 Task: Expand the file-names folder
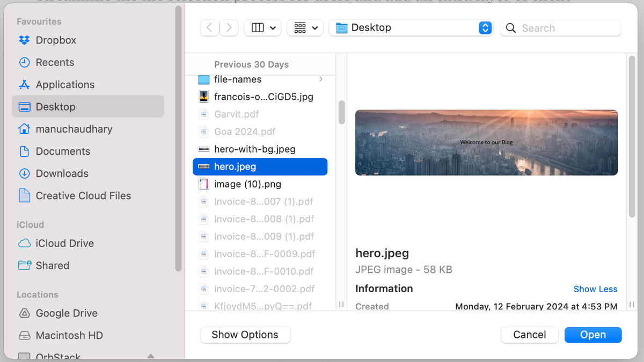[x=320, y=79]
